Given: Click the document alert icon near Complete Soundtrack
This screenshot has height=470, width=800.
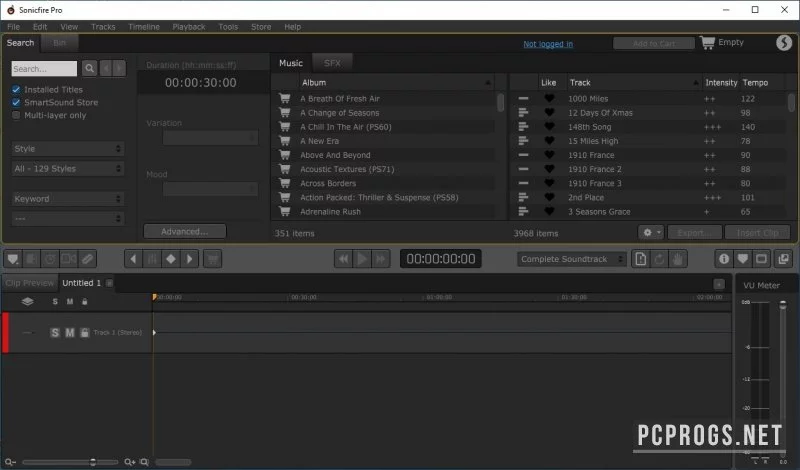Looking at the screenshot, I should [x=641, y=259].
